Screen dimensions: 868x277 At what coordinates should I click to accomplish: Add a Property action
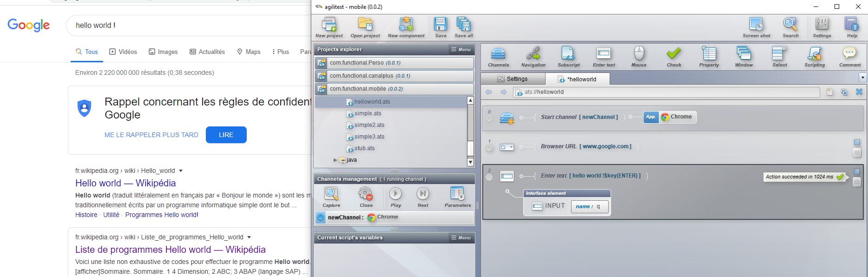point(709,57)
